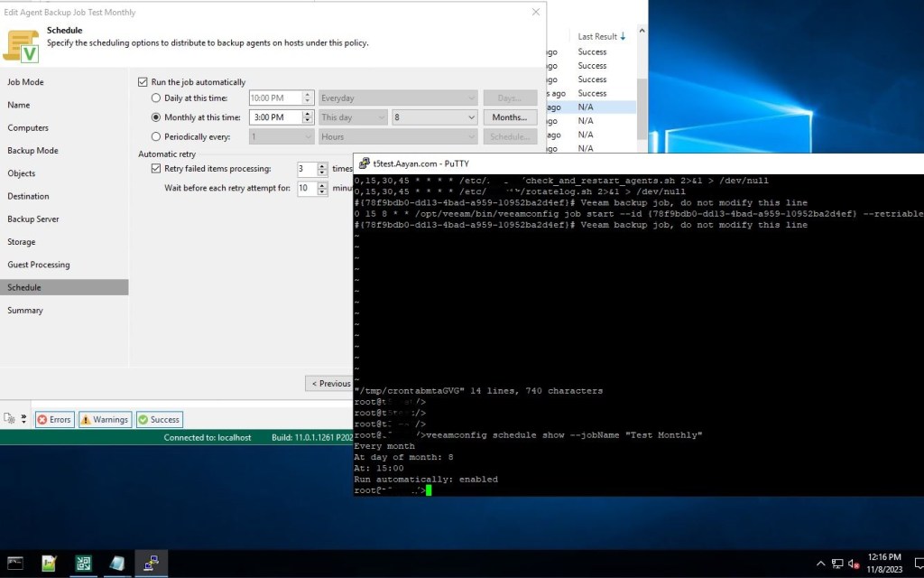Click the PuTTY icon in the taskbar
The height and width of the screenshot is (578, 924).
point(152,564)
